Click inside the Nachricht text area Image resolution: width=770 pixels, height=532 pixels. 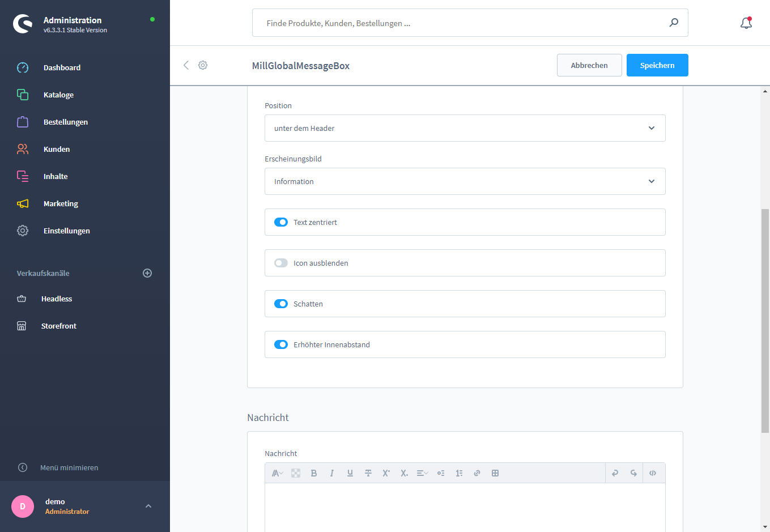click(x=465, y=508)
